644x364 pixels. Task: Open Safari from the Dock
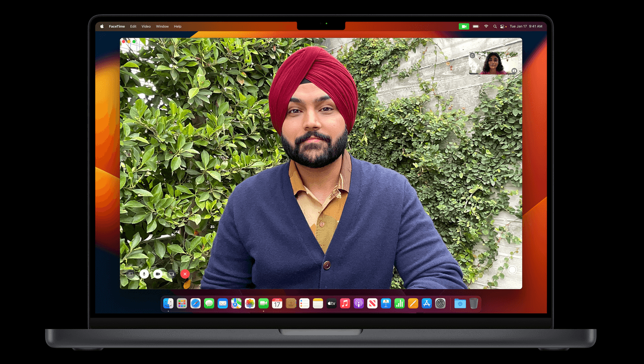tap(196, 303)
